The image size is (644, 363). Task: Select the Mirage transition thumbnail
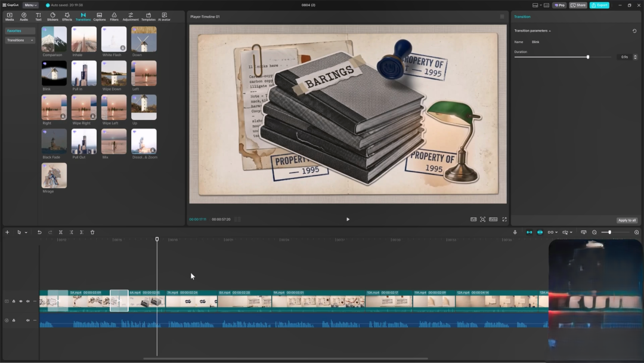[x=54, y=176]
